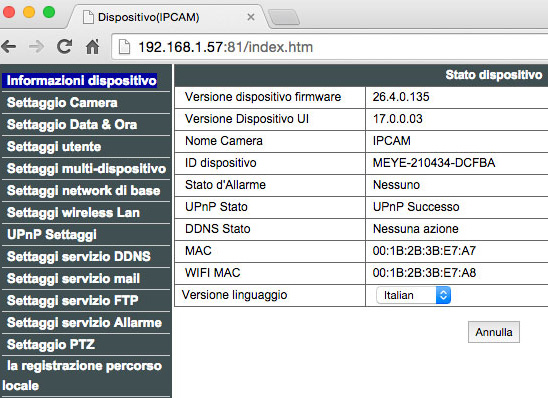Screen dimensions: 548x398
Task: Click the page icon in the address bar
Action: 124,47
